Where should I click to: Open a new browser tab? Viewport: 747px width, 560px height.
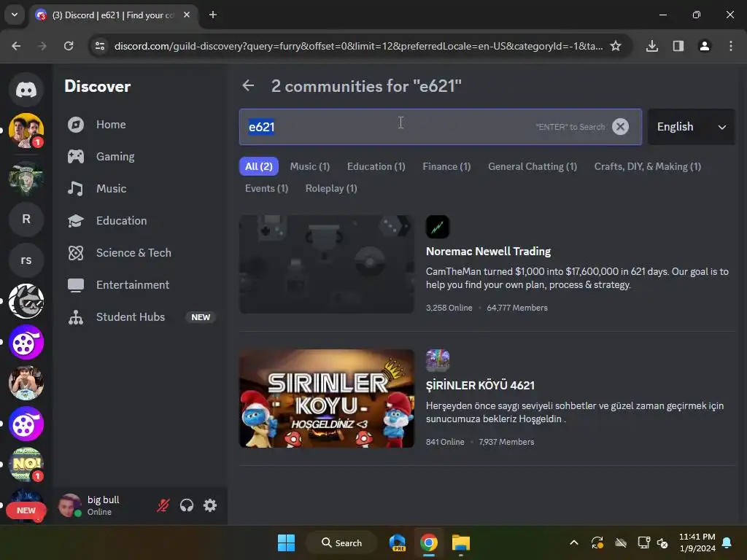(x=213, y=15)
